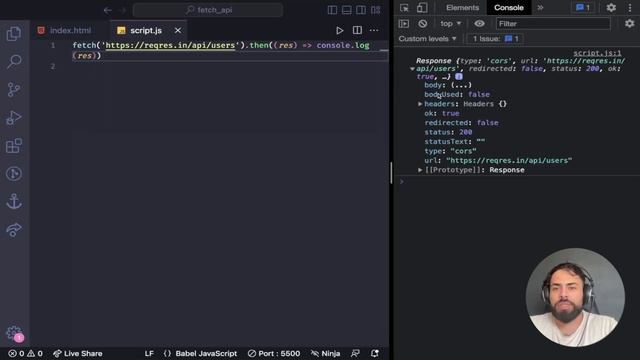The image size is (640, 360).
Task: Click the info badge beside the Response summary
Action: tap(459, 76)
